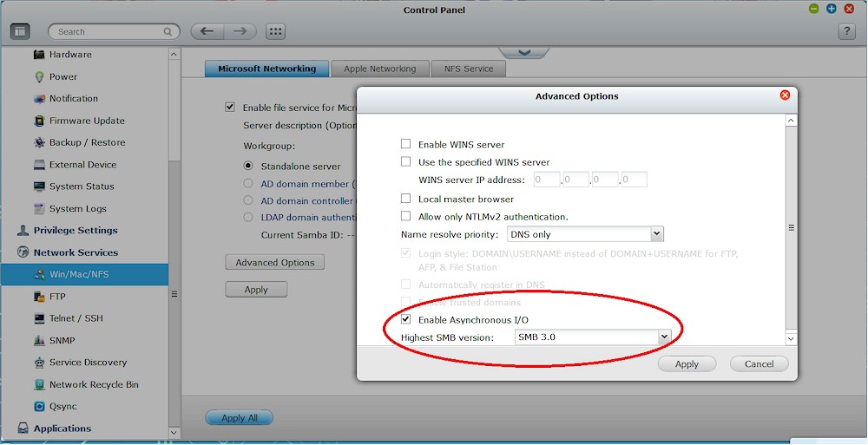Enable WINS server checkbox

405,145
